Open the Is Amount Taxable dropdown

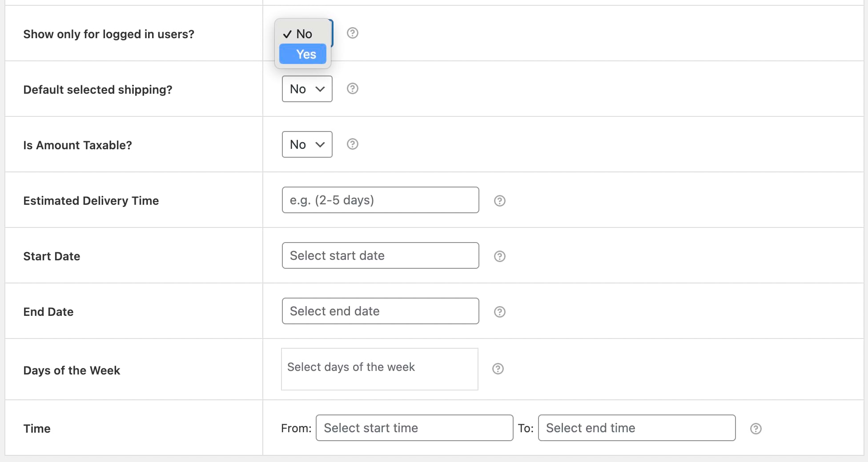coord(307,144)
